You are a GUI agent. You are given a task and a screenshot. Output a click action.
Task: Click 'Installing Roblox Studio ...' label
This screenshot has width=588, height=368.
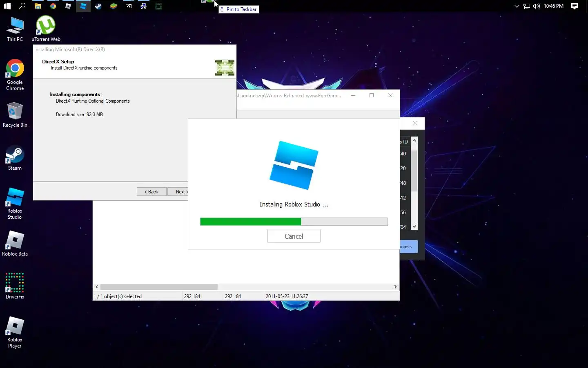(294, 204)
